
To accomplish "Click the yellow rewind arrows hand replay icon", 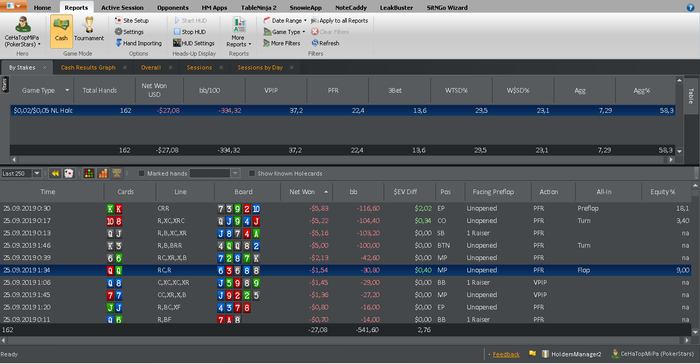I will pyautogui.click(x=55, y=173).
